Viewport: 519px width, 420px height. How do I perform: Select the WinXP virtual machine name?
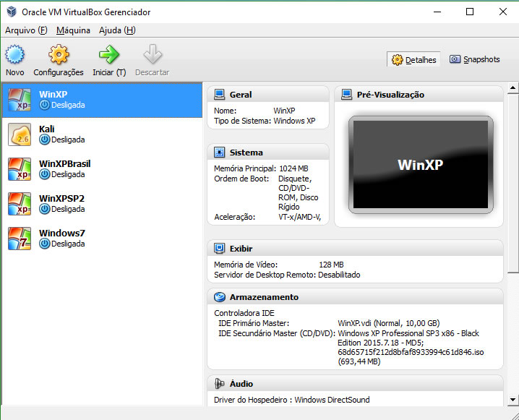click(53, 94)
